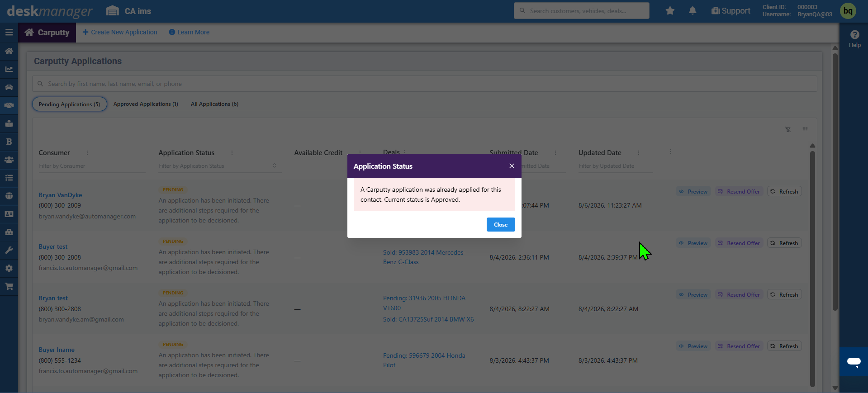Open the Help question mark icon
868x393 pixels.
coord(855,35)
